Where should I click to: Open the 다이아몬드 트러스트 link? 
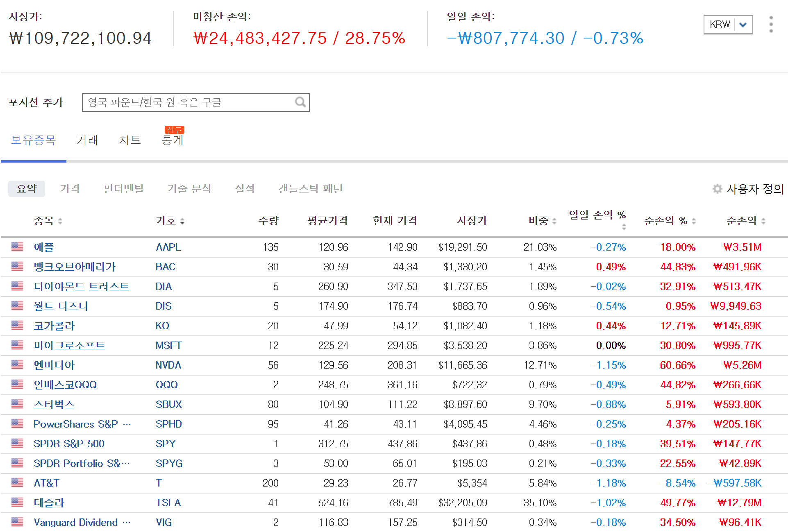[x=81, y=287]
